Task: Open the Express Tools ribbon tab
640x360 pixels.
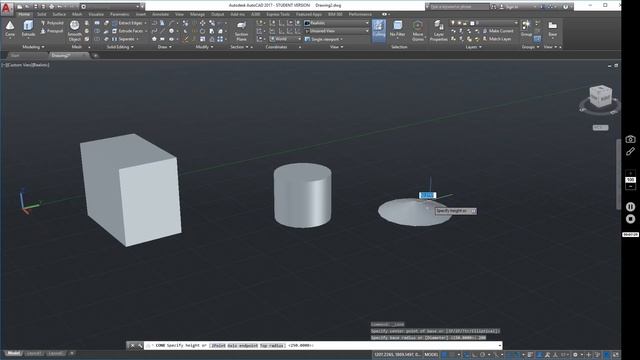Action: pyautogui.click(x=278, y=14)
